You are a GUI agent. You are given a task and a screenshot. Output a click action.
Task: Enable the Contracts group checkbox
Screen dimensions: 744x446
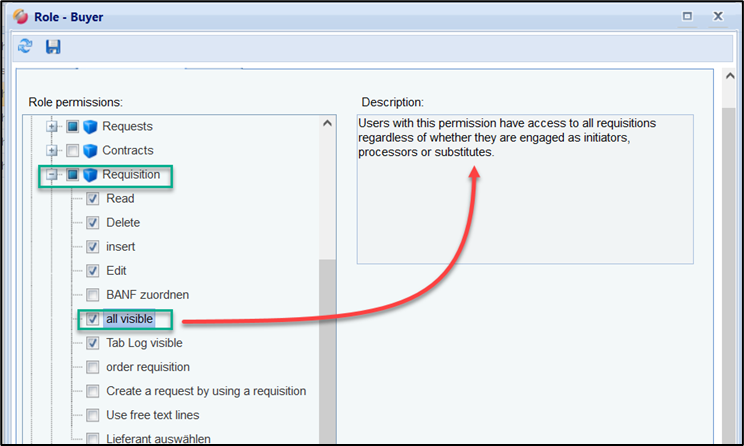coord(72,151)
